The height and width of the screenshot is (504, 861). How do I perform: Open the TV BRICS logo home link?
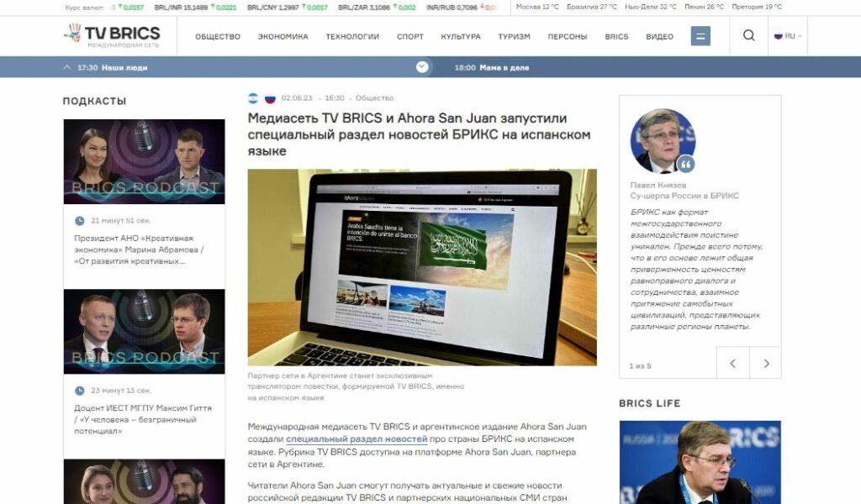tap(112, 35)
